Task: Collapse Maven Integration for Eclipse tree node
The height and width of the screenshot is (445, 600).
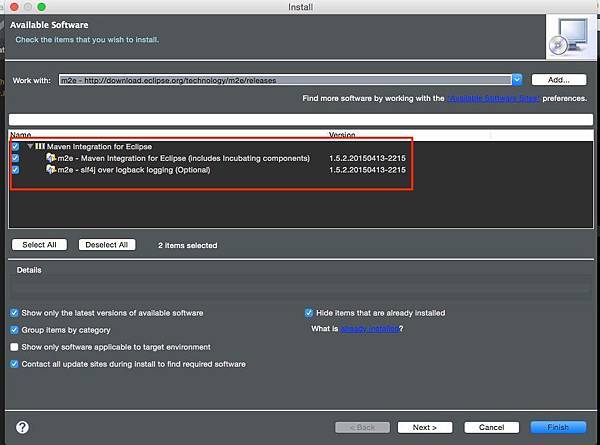Action: (30, 147)
